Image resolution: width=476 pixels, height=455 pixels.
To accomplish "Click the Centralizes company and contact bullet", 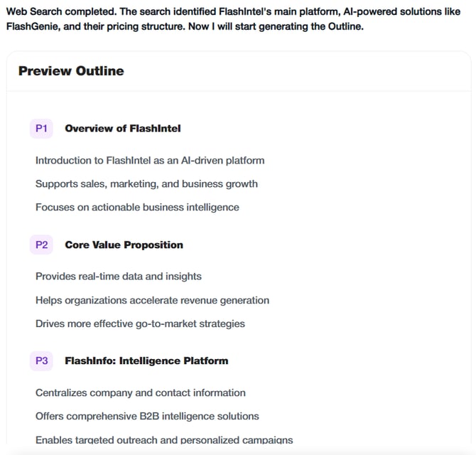I will [141, 393].
